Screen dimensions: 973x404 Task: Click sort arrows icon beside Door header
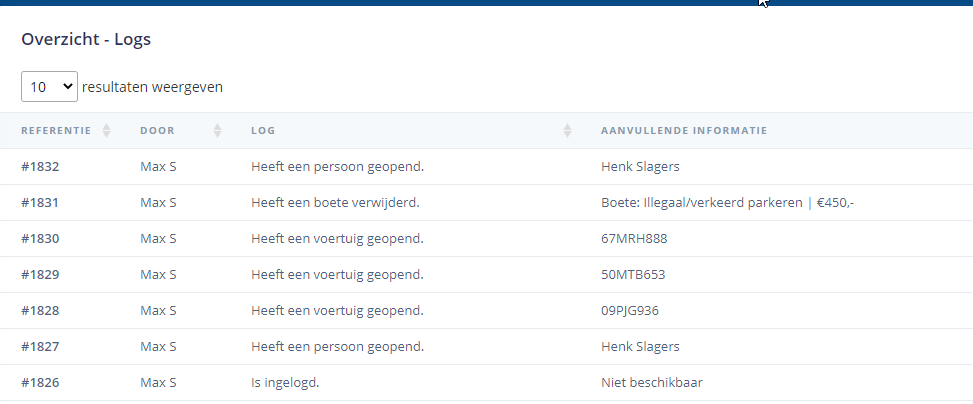[x=217, y=131]
